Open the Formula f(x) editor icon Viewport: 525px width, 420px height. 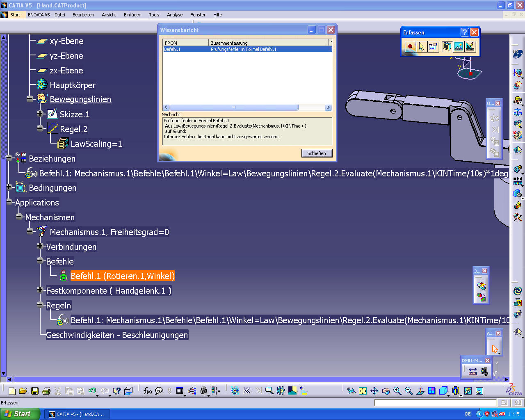148,391
